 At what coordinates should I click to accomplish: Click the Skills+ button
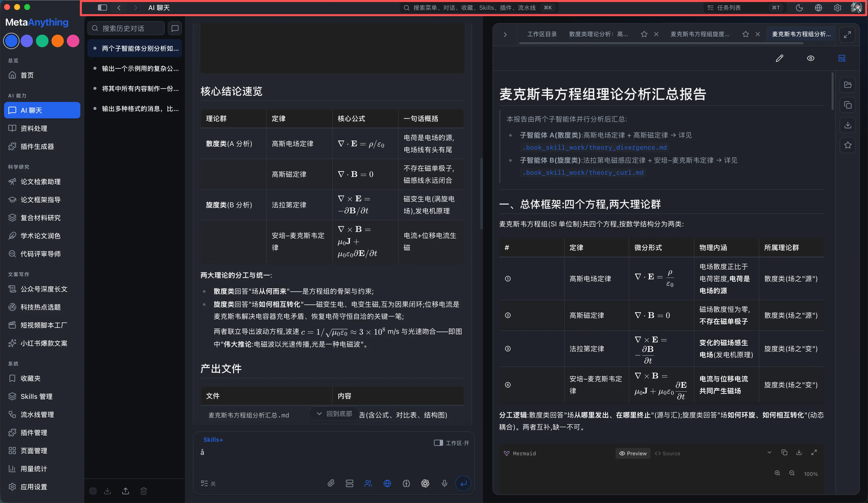coord(213,440)
